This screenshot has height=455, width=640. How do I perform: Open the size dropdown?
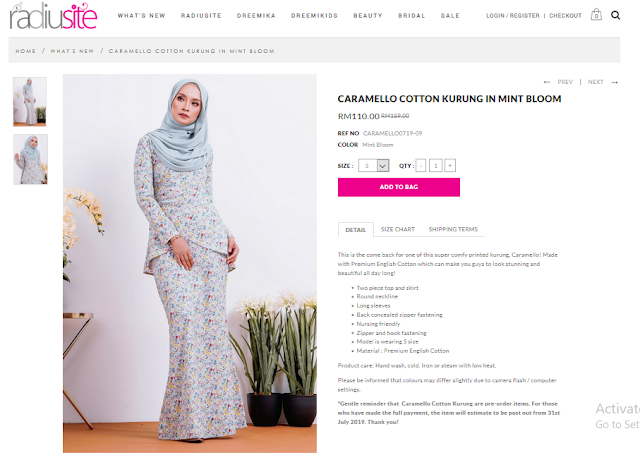coord(373,165)
